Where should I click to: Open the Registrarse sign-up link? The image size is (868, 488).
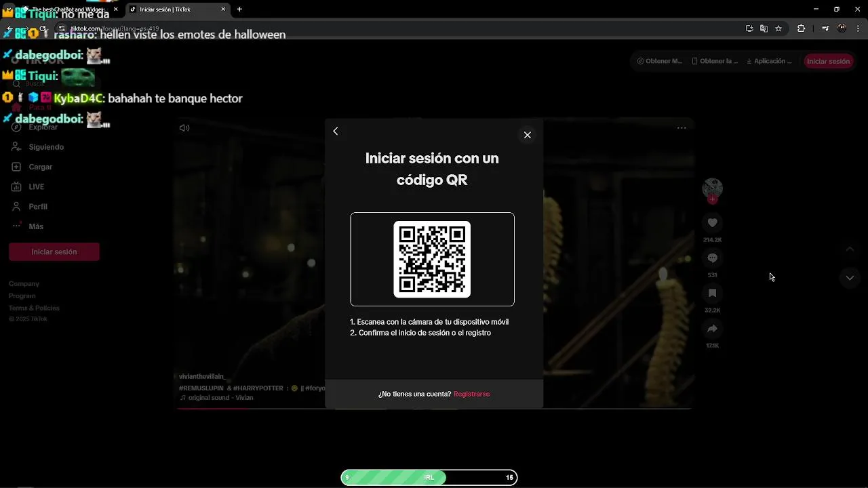click(x=471, y=394)
